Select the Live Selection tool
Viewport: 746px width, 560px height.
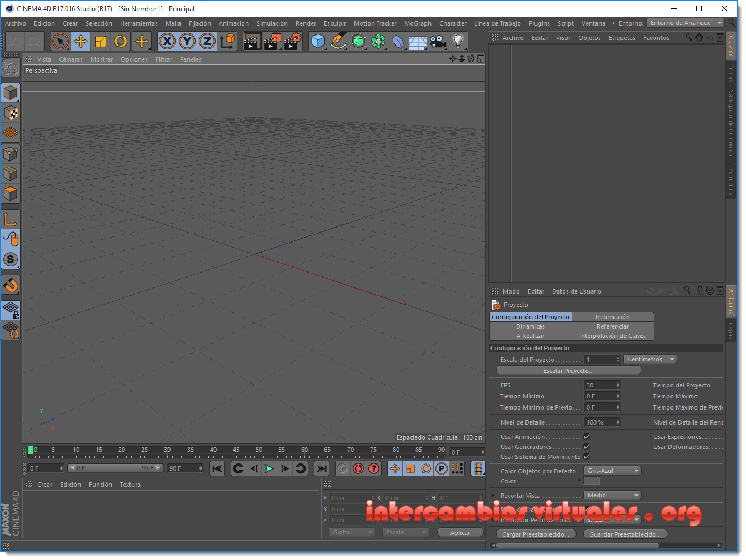pos(60,41)
